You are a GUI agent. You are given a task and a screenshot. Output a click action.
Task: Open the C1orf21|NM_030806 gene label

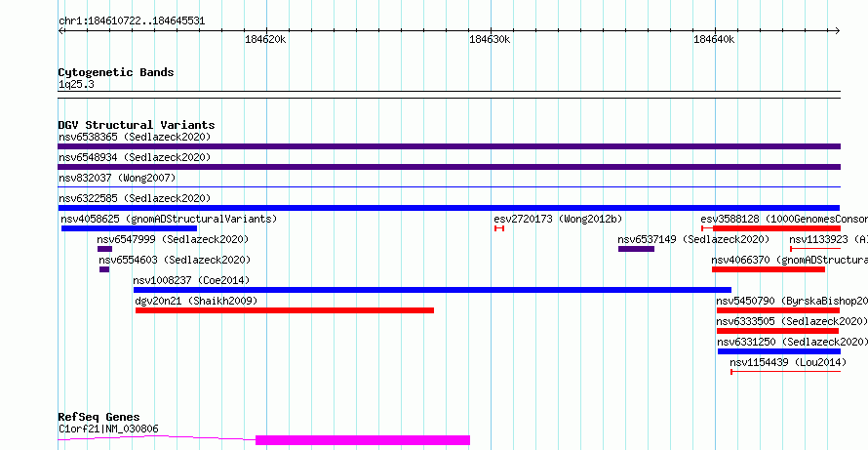point(108,429)
